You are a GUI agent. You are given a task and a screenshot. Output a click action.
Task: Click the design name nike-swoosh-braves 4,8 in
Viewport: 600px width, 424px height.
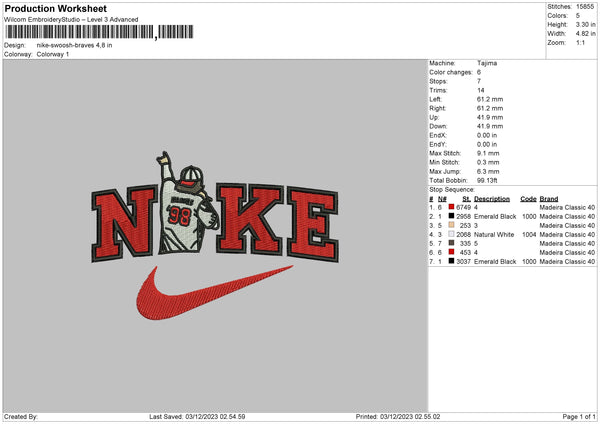click(75, 45)
